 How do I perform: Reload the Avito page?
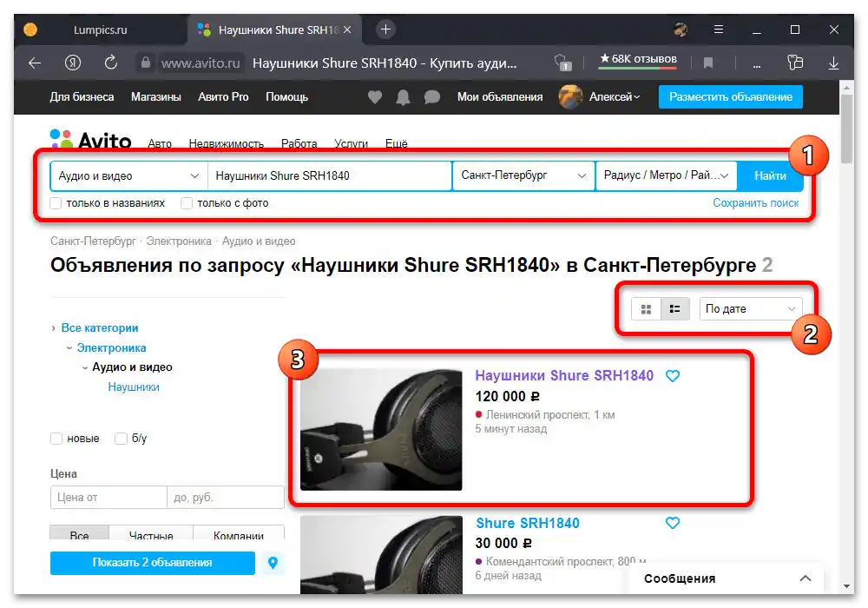(111, 63)
